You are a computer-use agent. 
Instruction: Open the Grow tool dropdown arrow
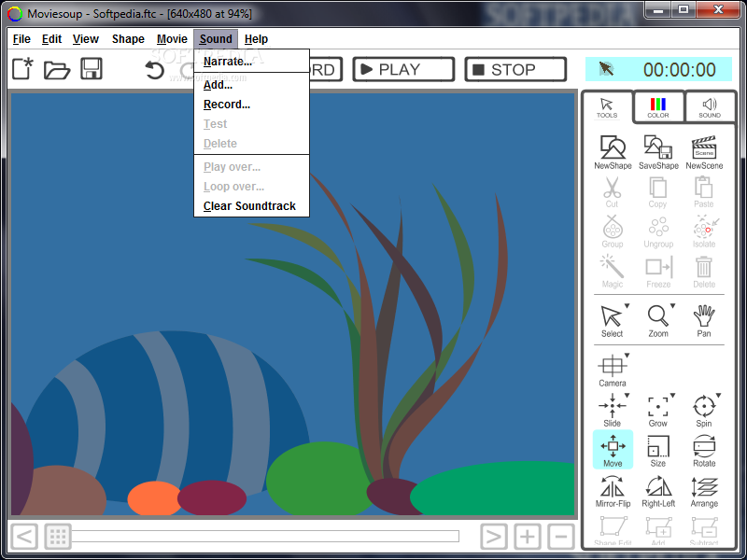coord(672,395)
